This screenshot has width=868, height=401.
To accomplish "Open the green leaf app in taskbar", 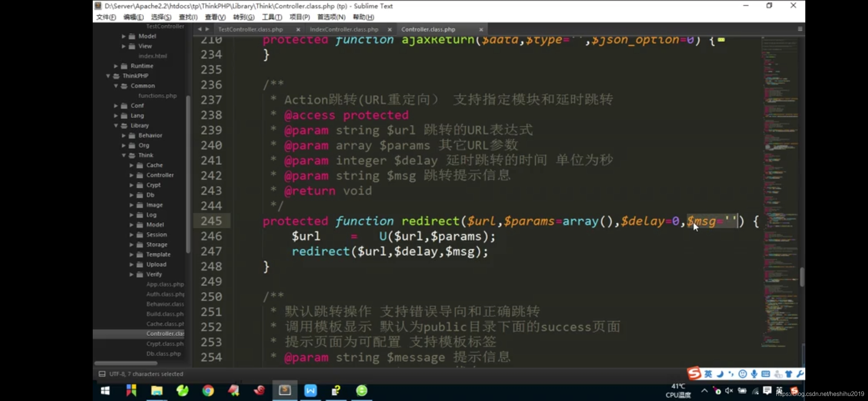I will (183, 391).
